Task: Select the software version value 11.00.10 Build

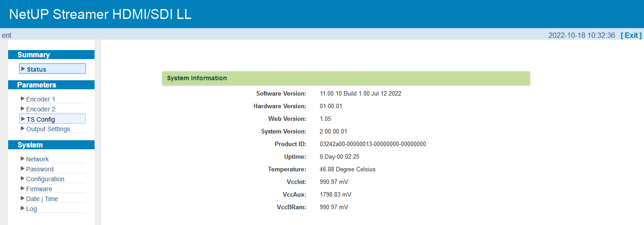Action: coord(360,94)
